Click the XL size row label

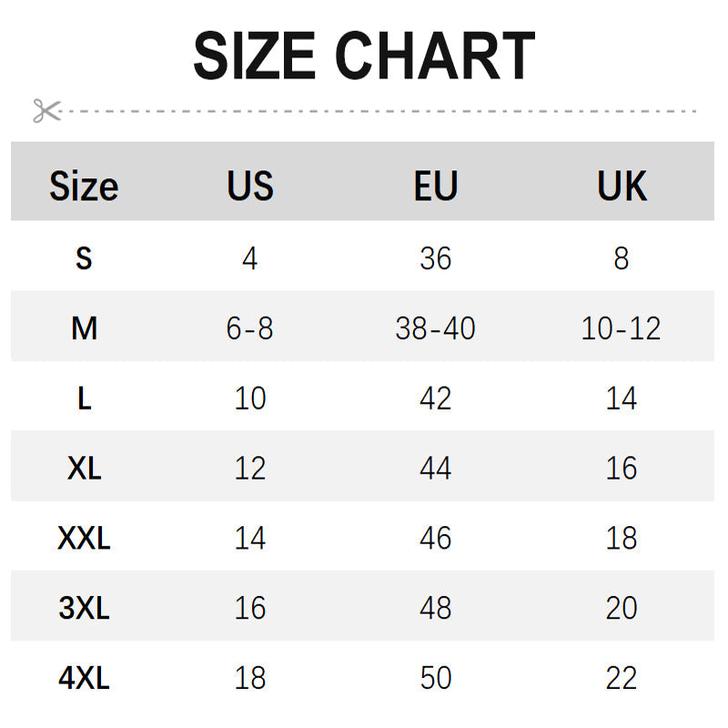point(84,469)
